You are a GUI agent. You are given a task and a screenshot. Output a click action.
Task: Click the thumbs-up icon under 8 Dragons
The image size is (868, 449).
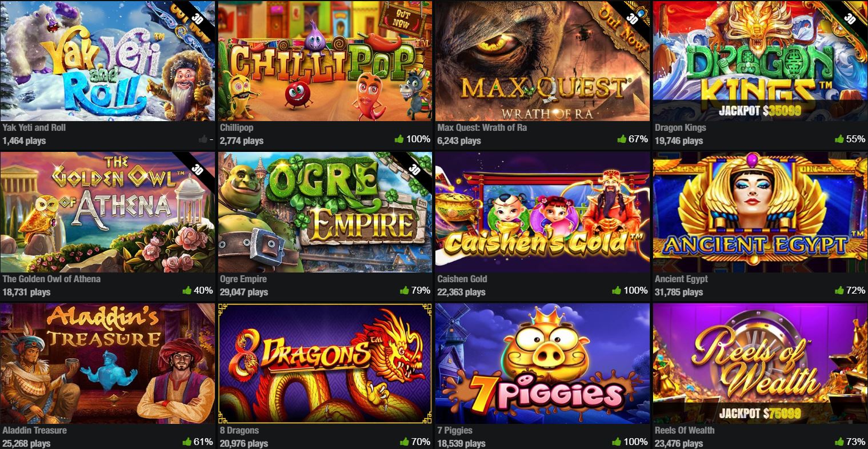(404, 442)
